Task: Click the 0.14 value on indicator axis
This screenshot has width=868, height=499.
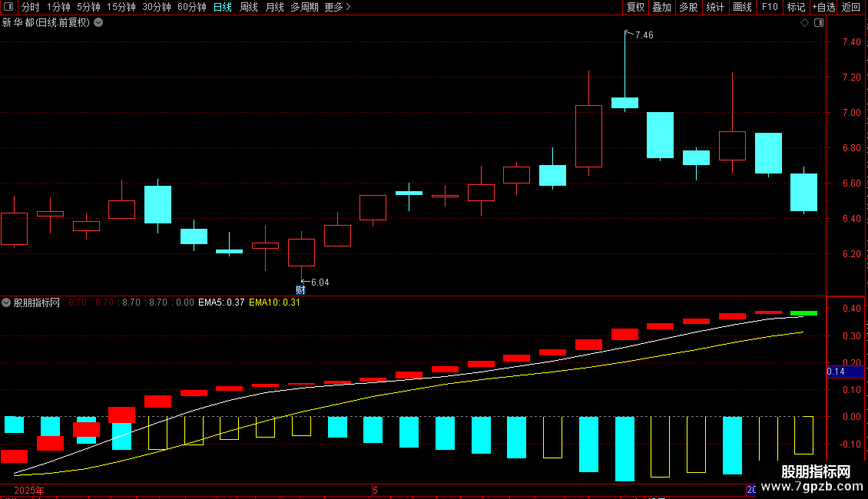Action: [x=836, y=372]
